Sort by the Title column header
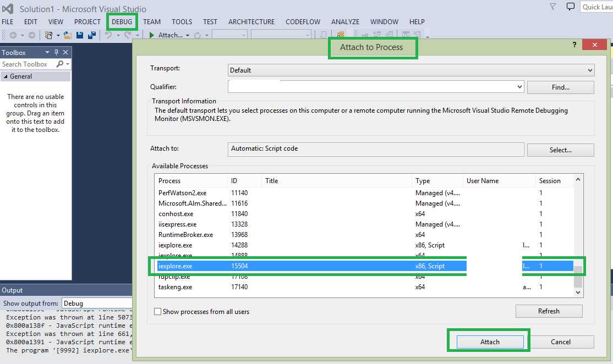 (337, 181)
